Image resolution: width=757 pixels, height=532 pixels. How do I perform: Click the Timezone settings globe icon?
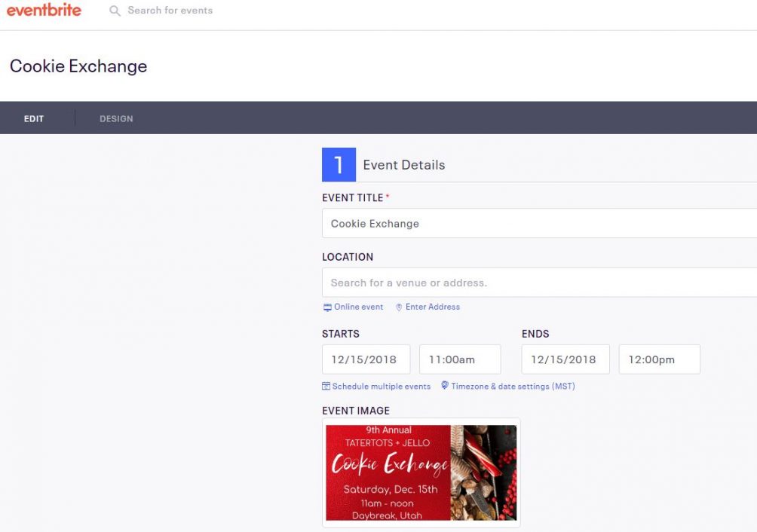tap(445, 385)
